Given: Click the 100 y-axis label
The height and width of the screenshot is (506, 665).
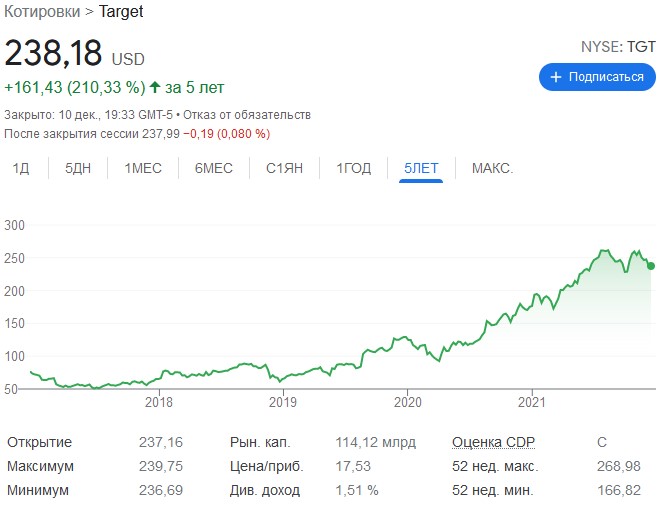Looking at the screenshot, I should click(x=14, y=356).
